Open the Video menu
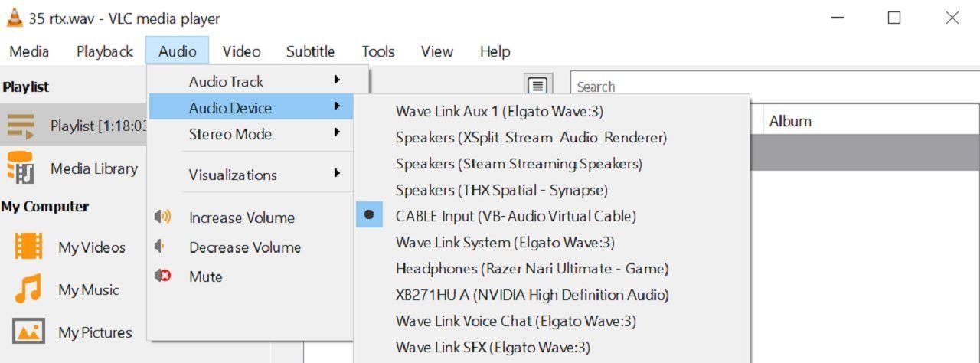Image resolution: width=980 pixels, height=363 pixels. coord(242,51)
